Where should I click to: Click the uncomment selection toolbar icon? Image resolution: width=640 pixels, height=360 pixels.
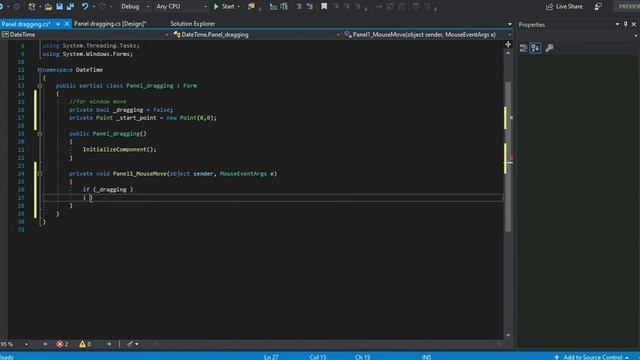[310, 7]
